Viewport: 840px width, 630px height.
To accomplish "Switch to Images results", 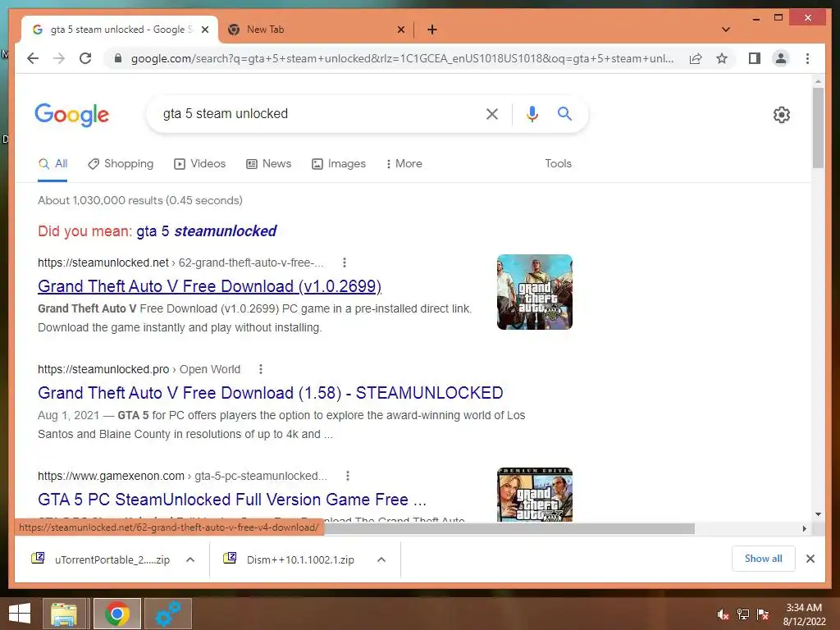I will pos(339,163).
